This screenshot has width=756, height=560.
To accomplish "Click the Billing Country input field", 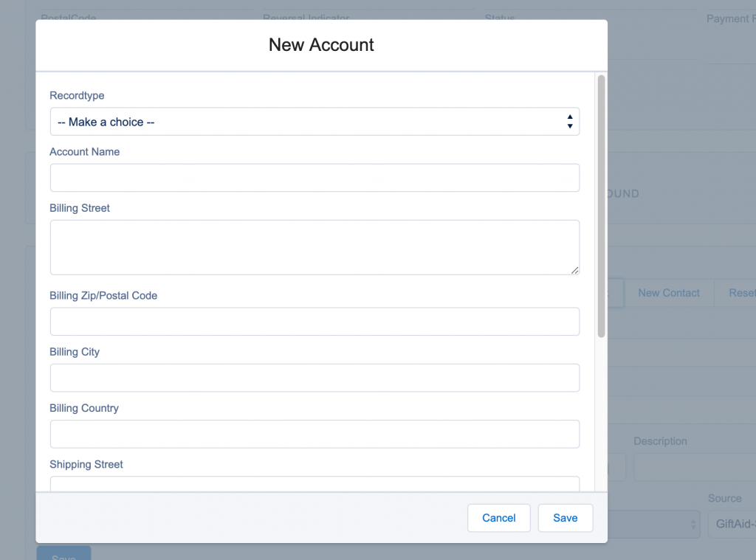I will tap(315, 434).
